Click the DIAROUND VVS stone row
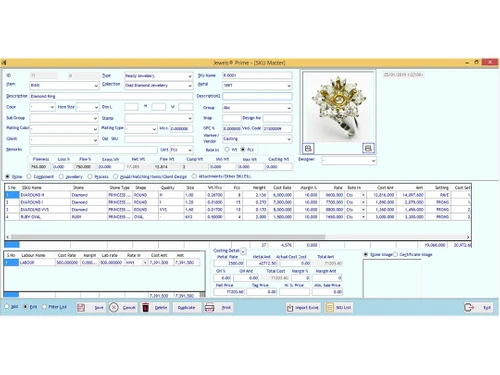The image size is (500, 375). pyautogui.click(x=238, y=210)
